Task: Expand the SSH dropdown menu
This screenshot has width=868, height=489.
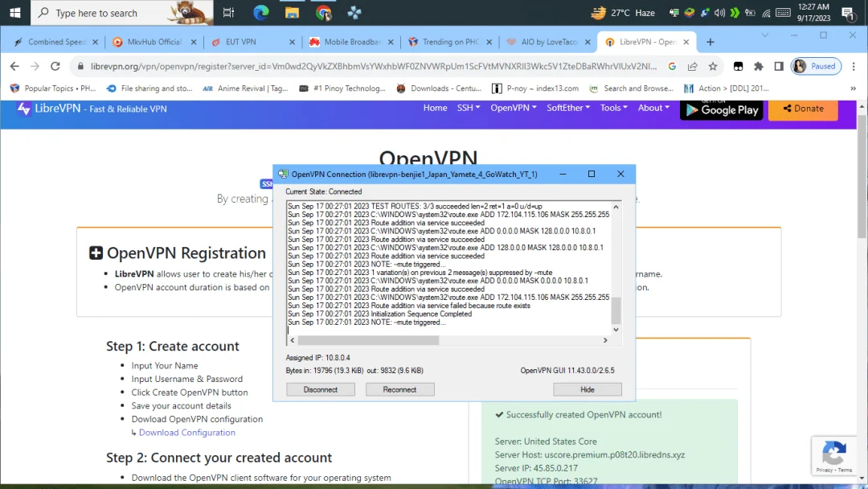Action: 469,108
